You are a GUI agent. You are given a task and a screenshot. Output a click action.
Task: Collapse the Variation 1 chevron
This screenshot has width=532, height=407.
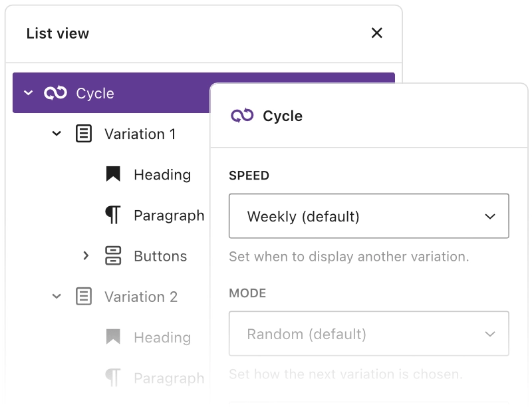click(57, 134)
